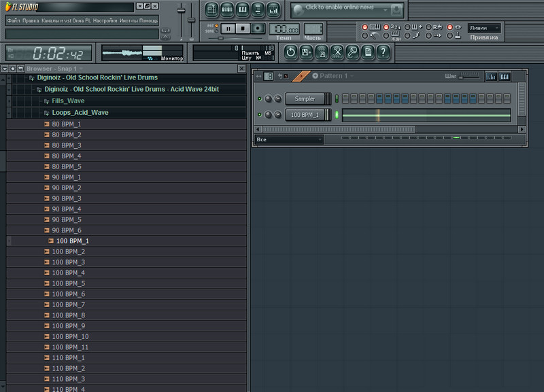
Task: Open the Настройки menu
Action: pos(105,21)
